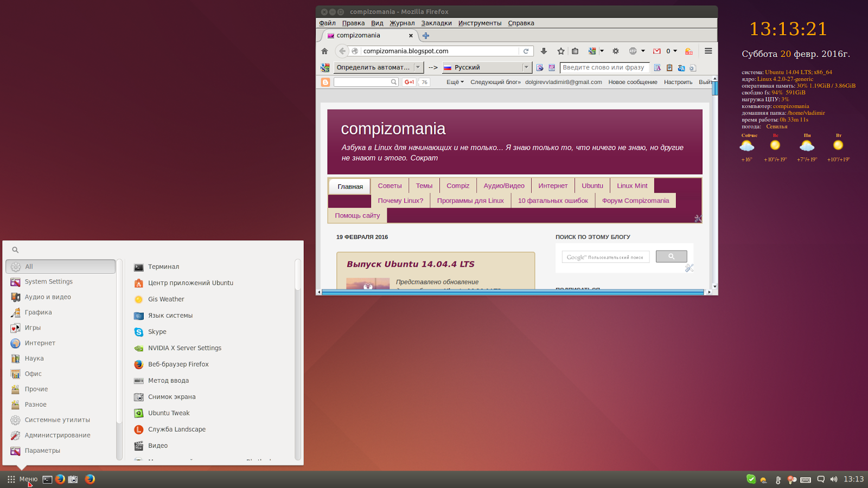Select the All category in the menu
The width and height of the screenshot is (868, 488).
[x=61, y=267]
